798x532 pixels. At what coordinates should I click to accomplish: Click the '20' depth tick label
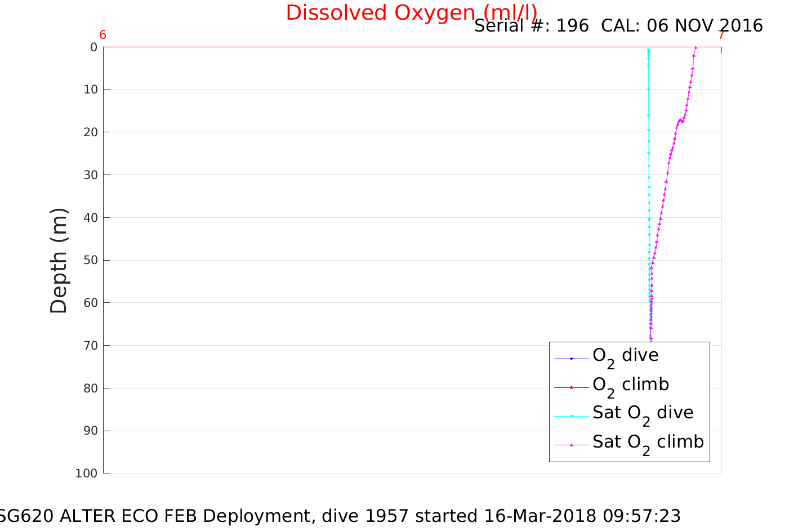tap(91, 132)
